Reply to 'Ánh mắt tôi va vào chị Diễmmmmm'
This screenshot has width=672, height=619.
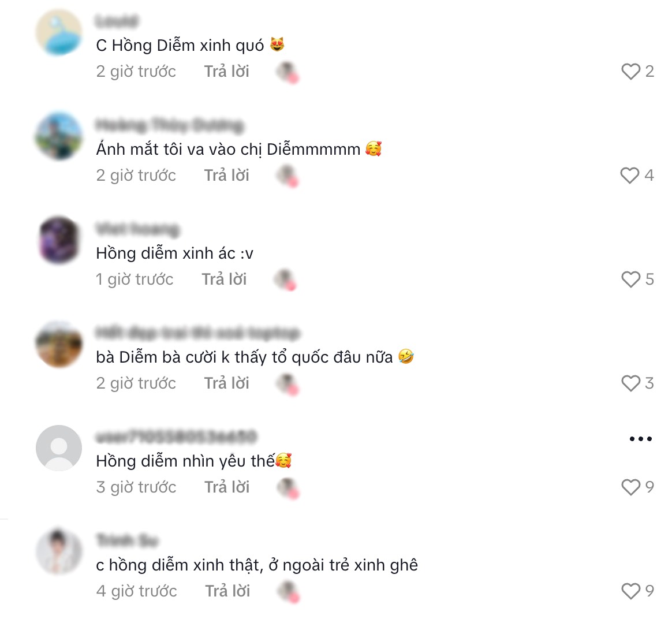tap(226, 176)
